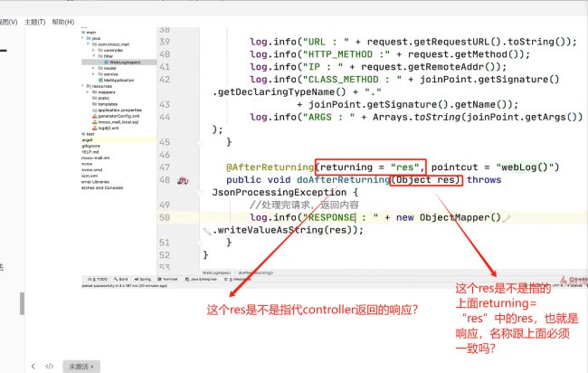The height and width of the screenshot is (373, 588).
Task: Open the HELP.md file
Action: (90, 152)
